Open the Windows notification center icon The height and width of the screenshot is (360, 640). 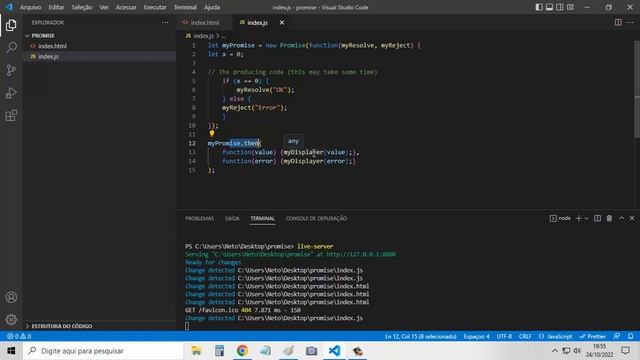(625, 351)
